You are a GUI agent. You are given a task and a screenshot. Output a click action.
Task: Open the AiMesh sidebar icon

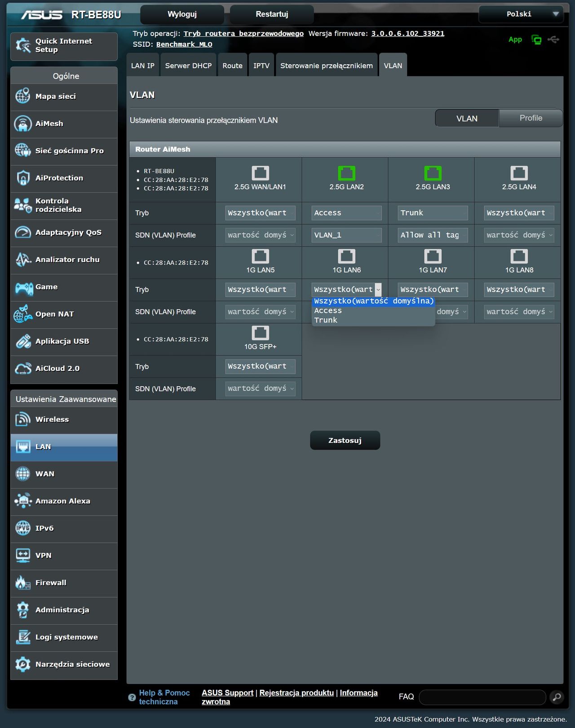click(x=23, y=124)
